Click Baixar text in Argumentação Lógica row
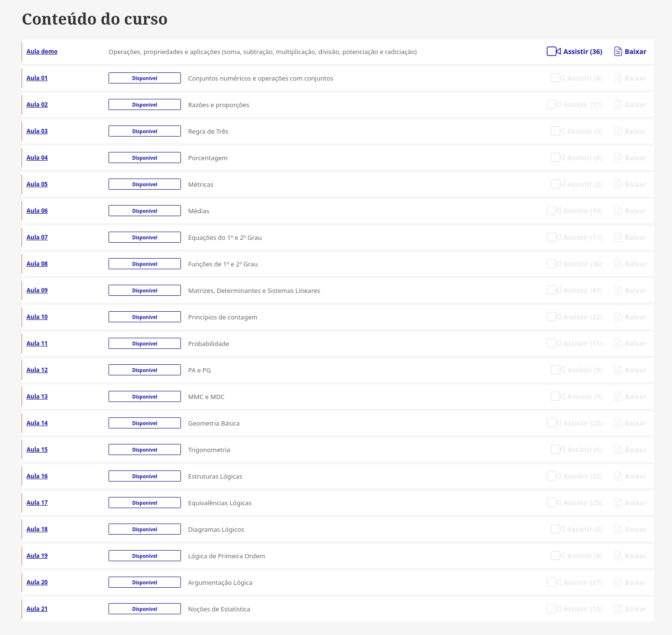 tap(635, 582)
